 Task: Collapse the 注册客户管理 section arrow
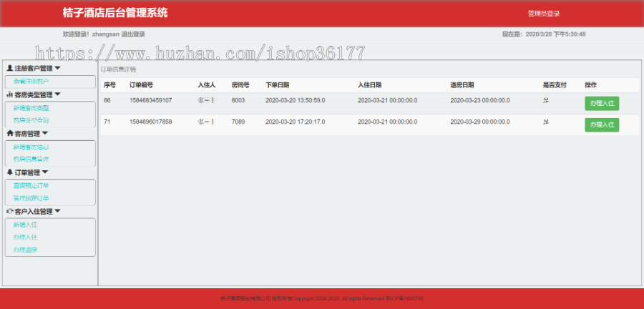pyautogui.click(x=57, y=68)
